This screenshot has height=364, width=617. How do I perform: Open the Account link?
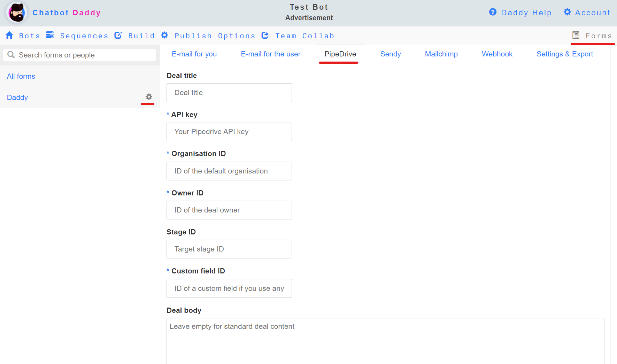click(593, 13)
